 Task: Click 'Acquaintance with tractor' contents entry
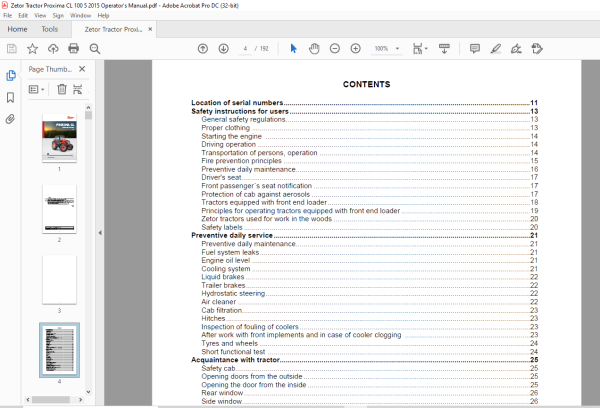coord(364,360)
